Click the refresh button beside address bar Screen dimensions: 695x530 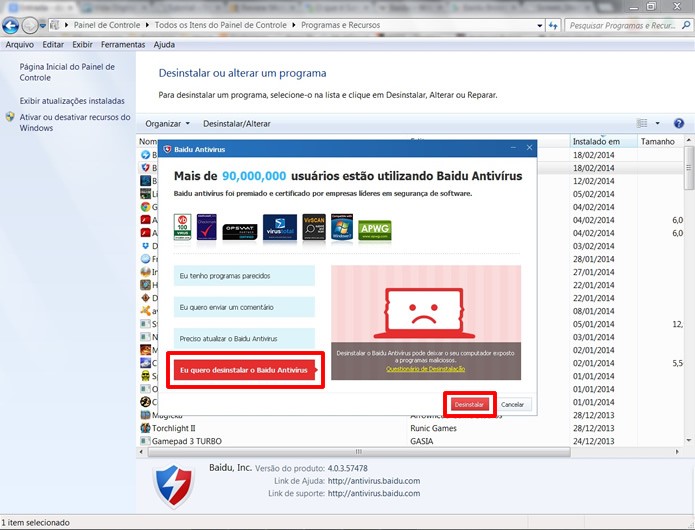553,26
